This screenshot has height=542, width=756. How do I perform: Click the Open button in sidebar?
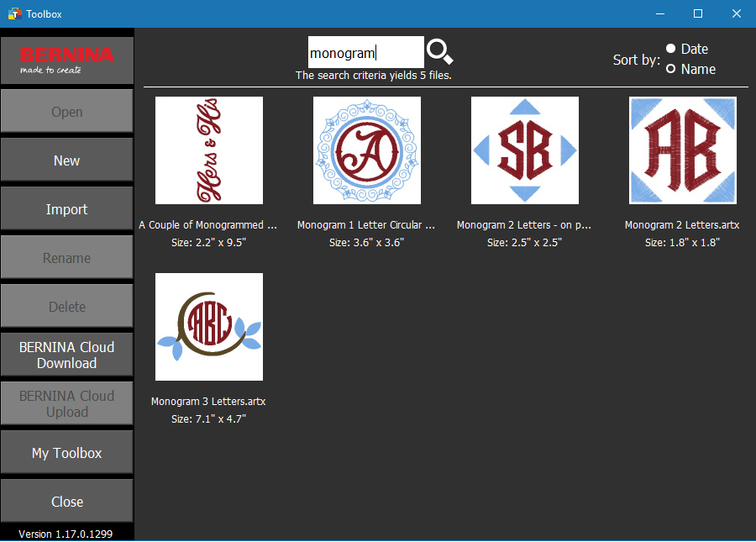pos(67,111)
